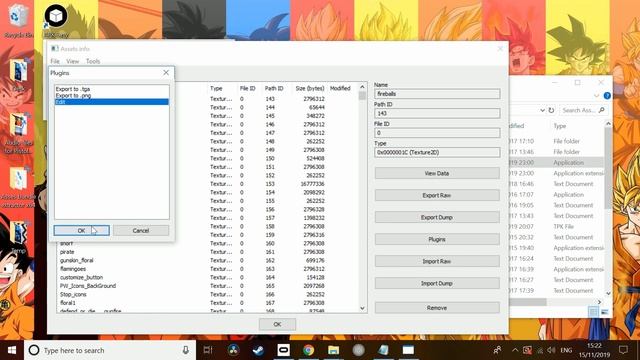Show hidden tray icons chevron
The image size is (640, 360).
515,350
